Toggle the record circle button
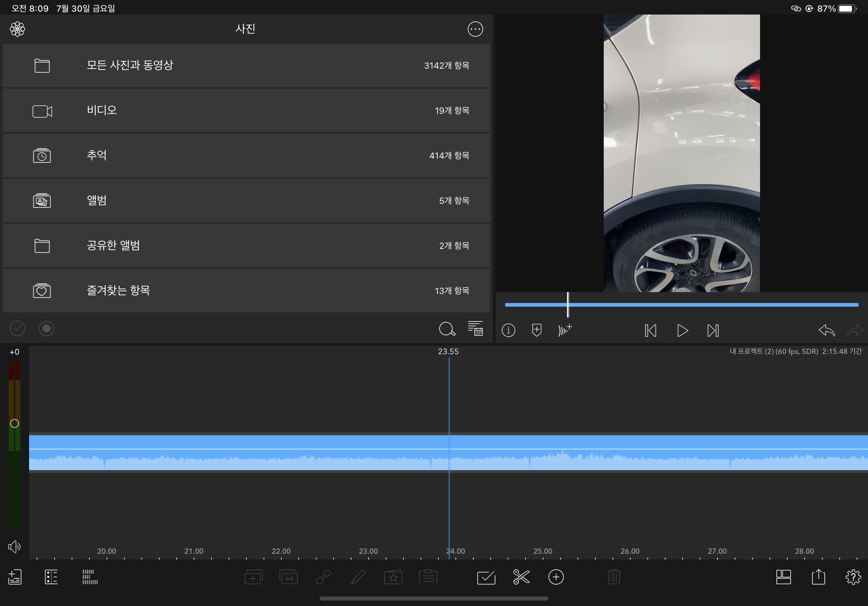 click(x=47, y=328)
